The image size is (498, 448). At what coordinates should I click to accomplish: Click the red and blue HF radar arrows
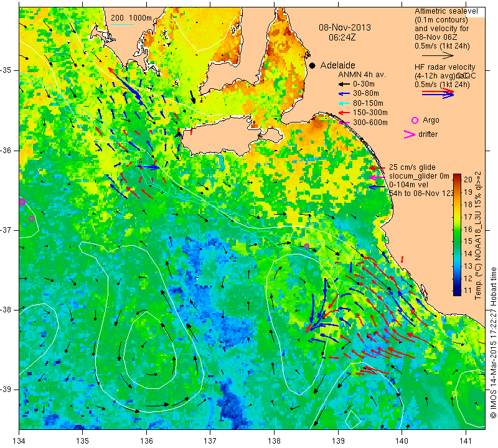(438, 93)
